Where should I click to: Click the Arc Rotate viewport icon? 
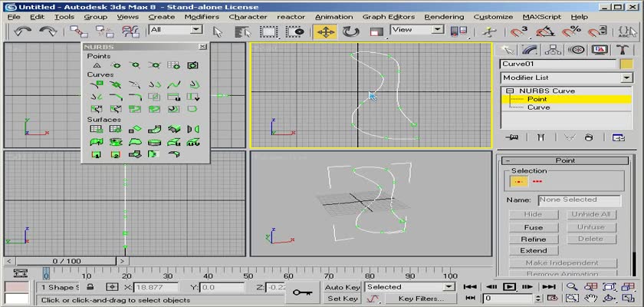coord(609,298)
